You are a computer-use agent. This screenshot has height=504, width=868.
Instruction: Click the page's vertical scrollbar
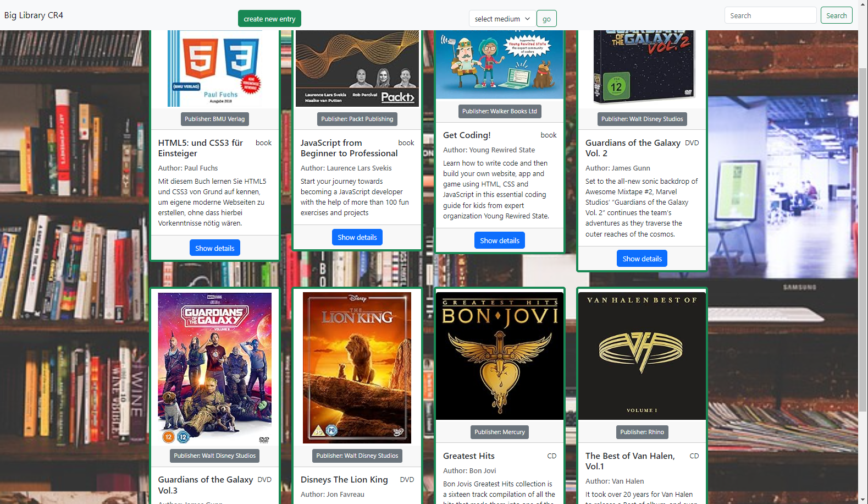[x=863, y=239]
